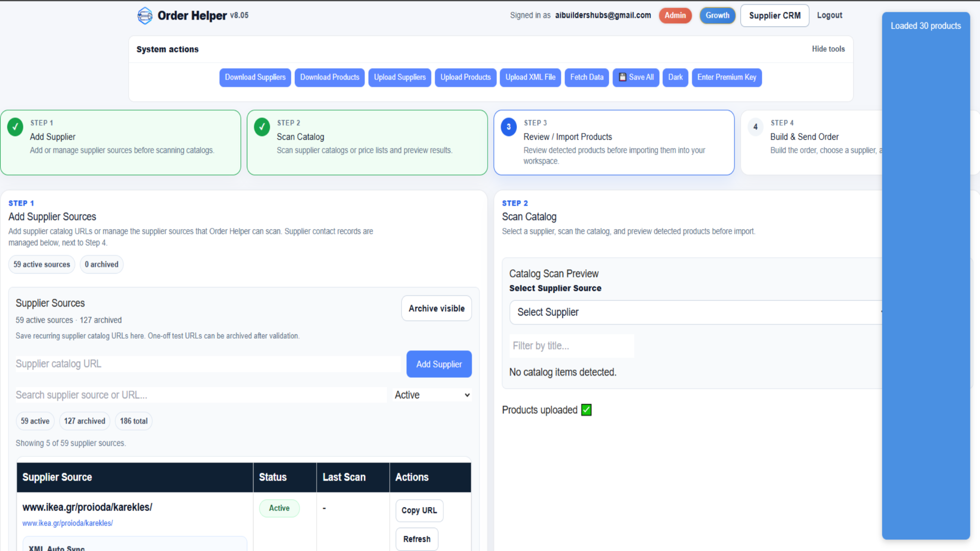Click the Fetch Data button
This screenshot has height=551, width=980.
pyautogui.click(x=587, y=77)
